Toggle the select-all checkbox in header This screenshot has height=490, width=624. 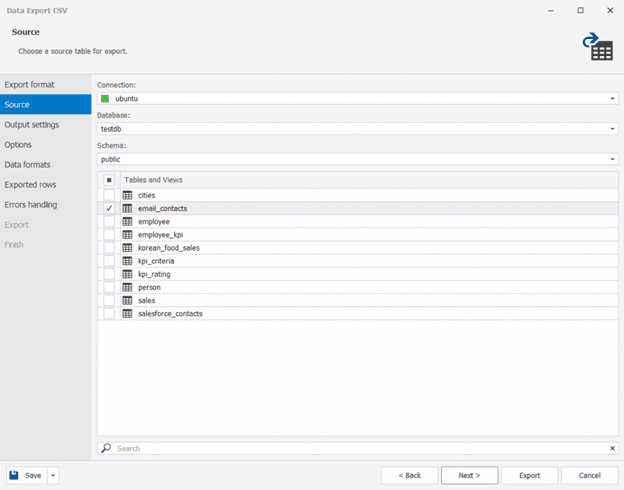coord(109,180)
